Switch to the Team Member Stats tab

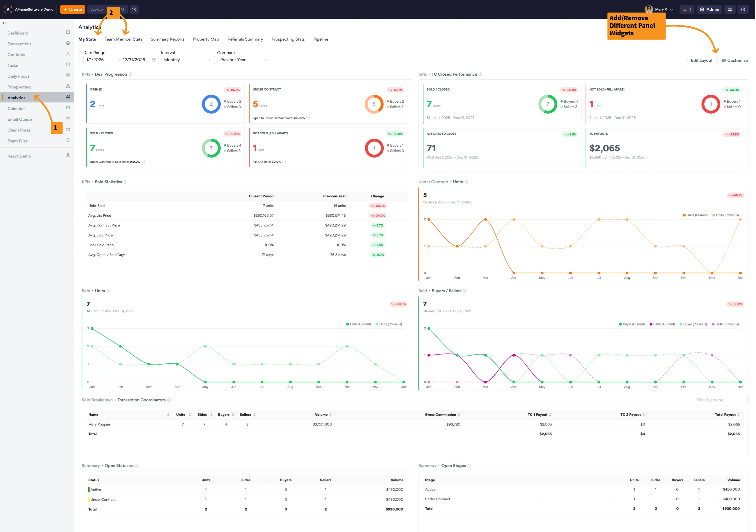click(123, 39)
